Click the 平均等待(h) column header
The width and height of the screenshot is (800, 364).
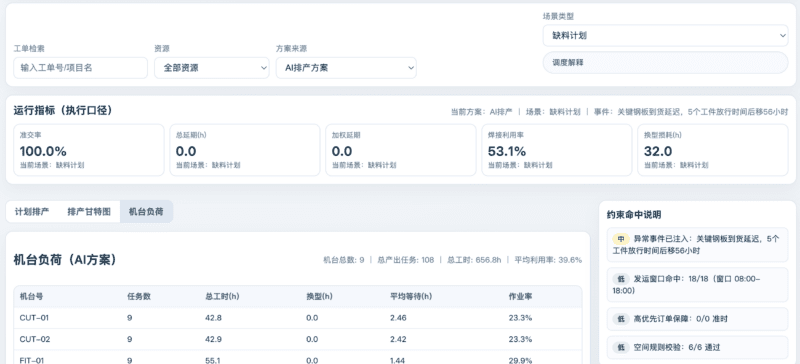411,296
